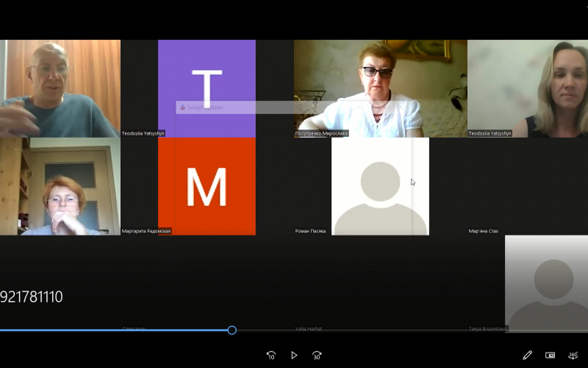The height and width of the screenshot is (368, 588).
Task: Select the red M participant tile
Action: [207, 186]
